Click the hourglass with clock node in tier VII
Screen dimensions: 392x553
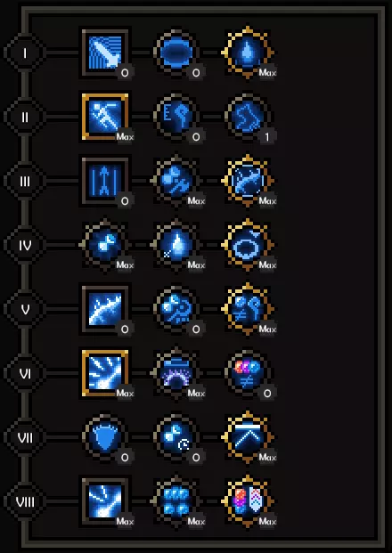176,437
